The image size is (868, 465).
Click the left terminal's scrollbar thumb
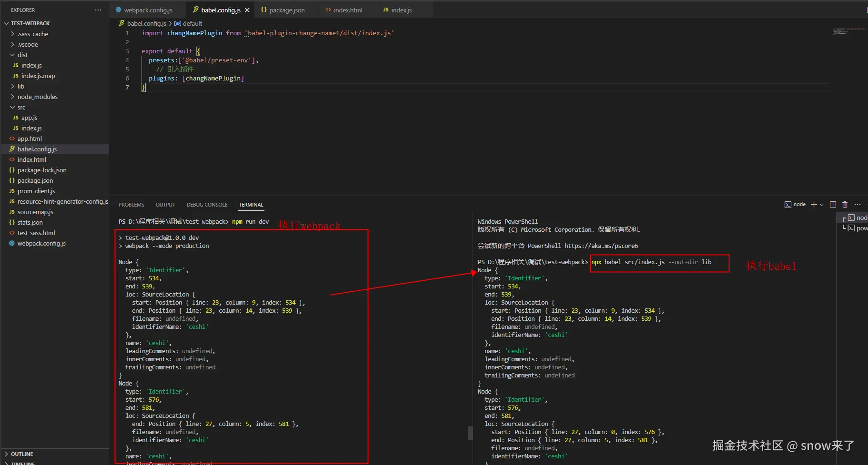(470, 433)
